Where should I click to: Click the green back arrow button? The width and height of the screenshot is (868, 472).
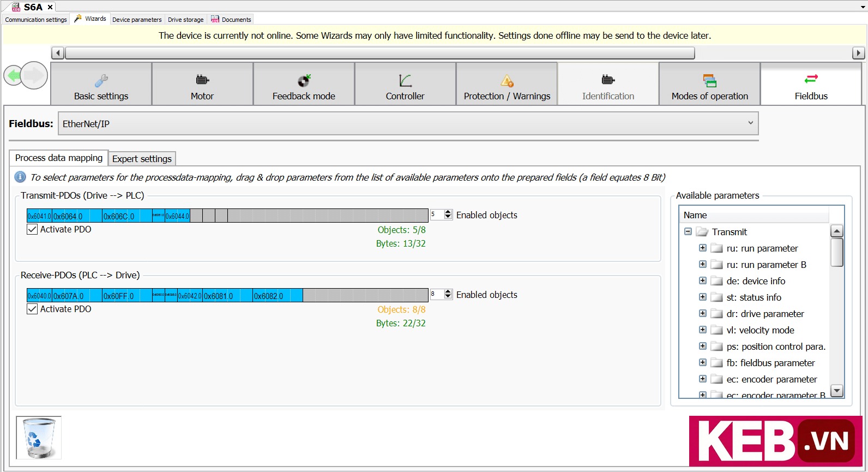point(14,75)
